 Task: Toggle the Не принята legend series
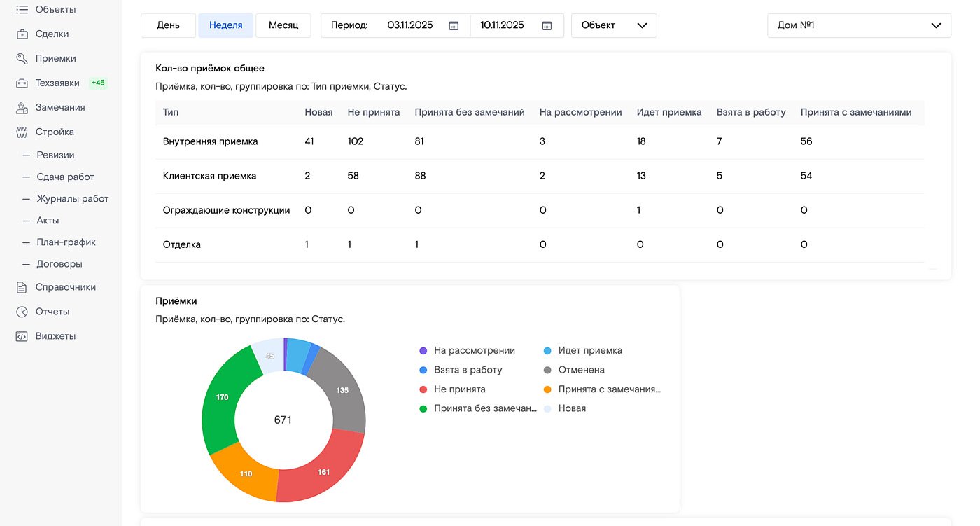459,389
